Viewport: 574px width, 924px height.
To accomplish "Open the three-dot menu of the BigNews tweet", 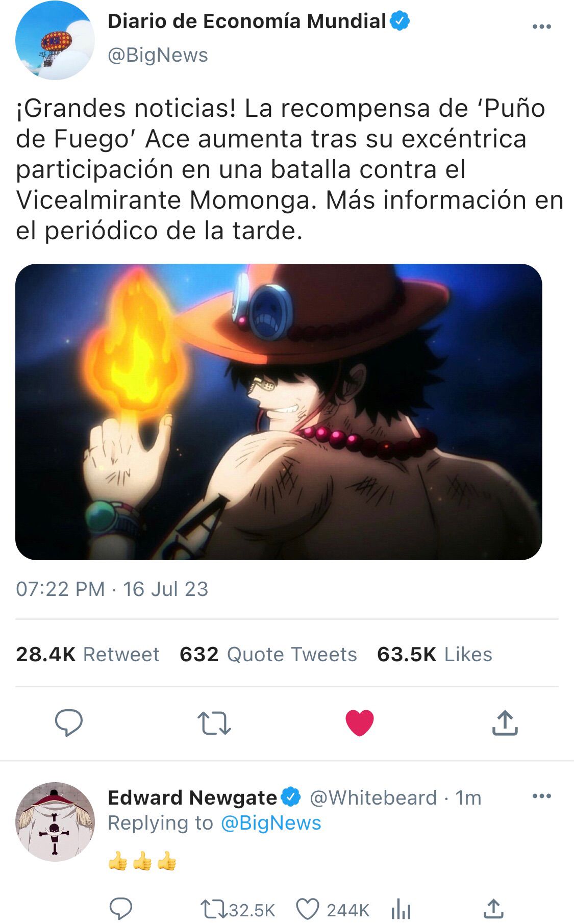I will tap(541, 27).
